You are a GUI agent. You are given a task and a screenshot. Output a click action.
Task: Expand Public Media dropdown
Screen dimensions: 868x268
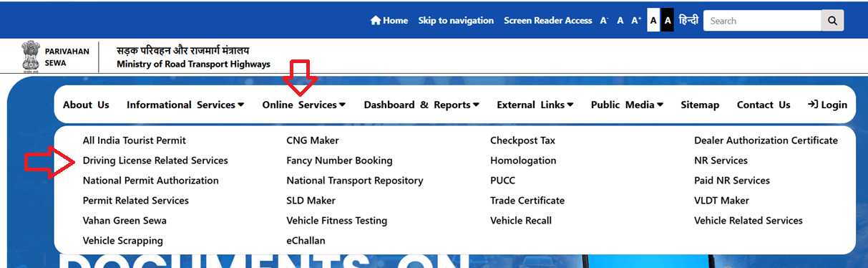coord(628,105)
